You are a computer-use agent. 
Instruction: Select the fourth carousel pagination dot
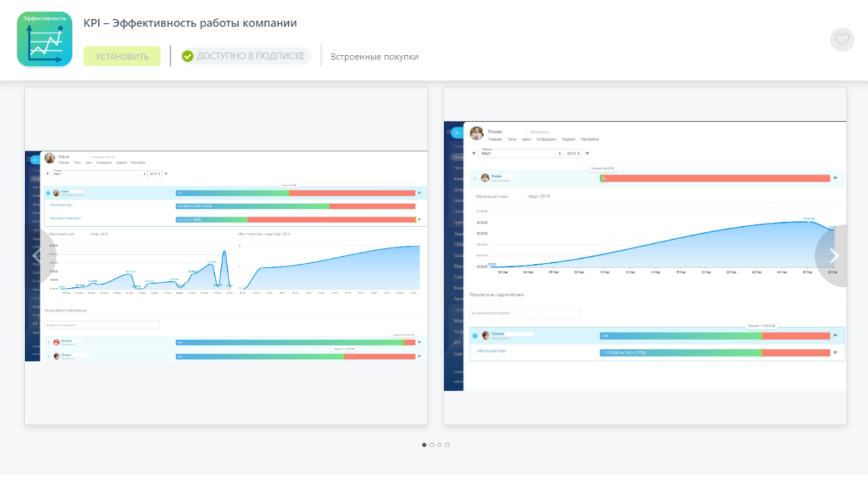click(x=447, y=445)
